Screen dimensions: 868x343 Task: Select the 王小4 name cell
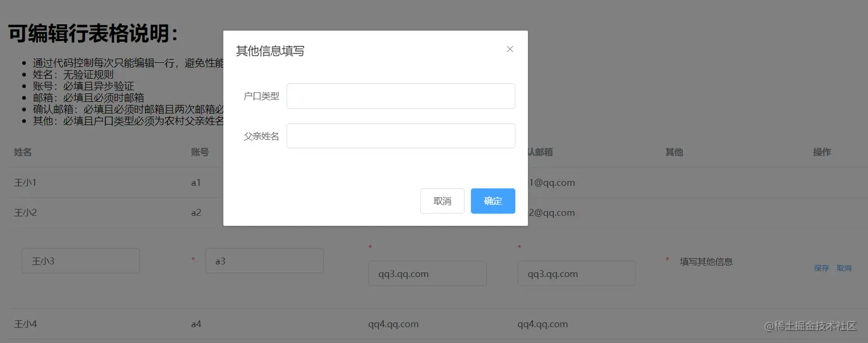click(x=25, y=323)
